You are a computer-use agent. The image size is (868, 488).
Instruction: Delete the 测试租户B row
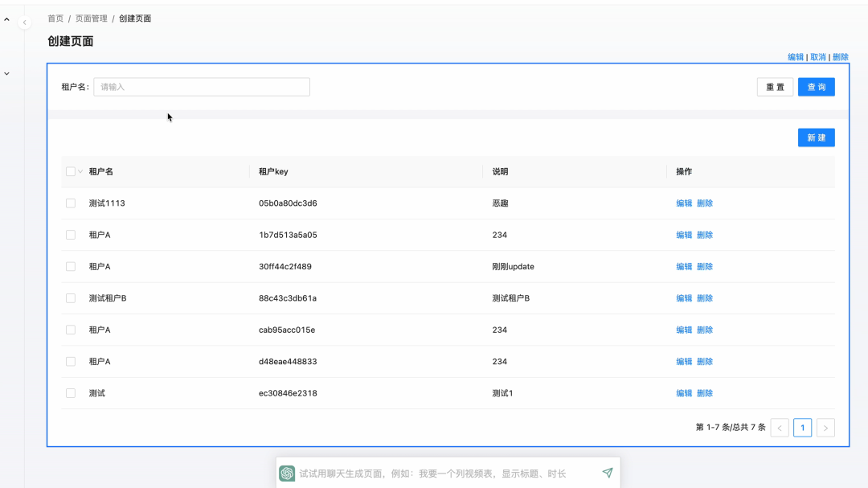click(x=705, y=298)
